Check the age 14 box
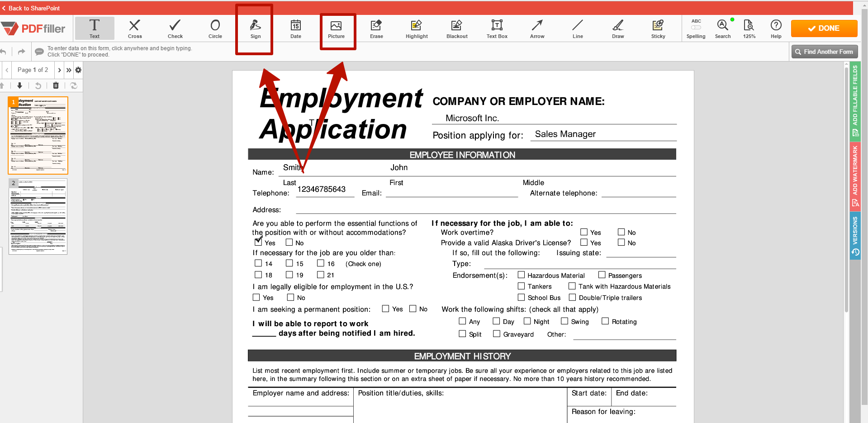 [x=258, y=263]
